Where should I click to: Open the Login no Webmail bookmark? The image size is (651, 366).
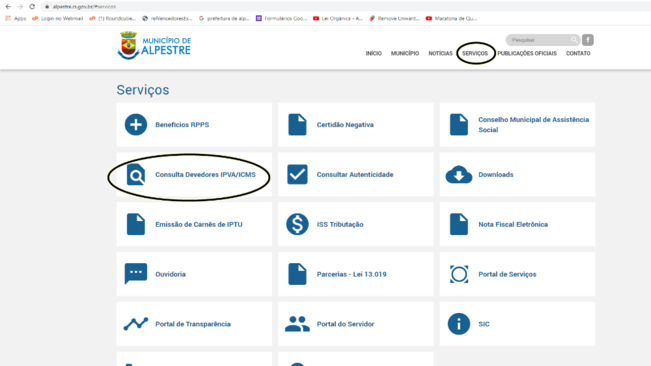(x=58, y=18)
